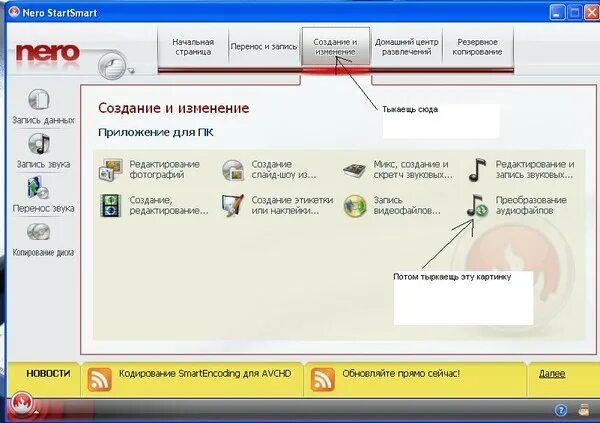Click the Nero StartSmart title bar icon
The image size is (600, 423).
click(15, 12)
